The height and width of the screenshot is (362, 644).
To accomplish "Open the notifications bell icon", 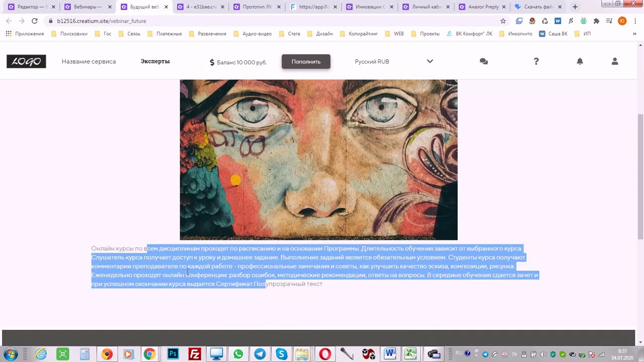I will 580,61.
